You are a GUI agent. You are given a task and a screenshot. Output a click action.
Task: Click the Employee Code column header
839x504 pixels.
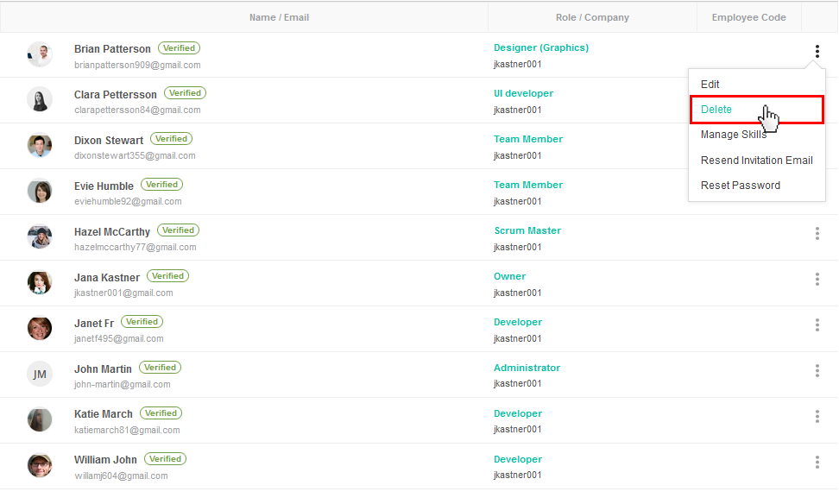(748, 17)
